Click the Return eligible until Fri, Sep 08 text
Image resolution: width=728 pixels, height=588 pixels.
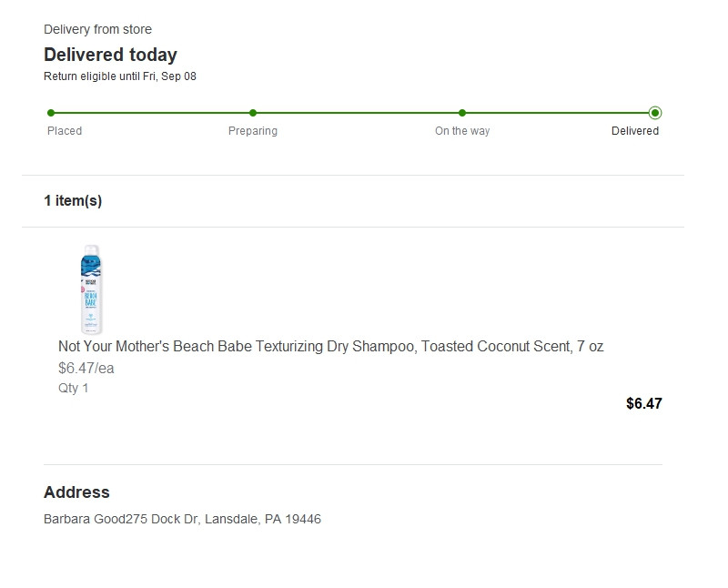point(120,76)
